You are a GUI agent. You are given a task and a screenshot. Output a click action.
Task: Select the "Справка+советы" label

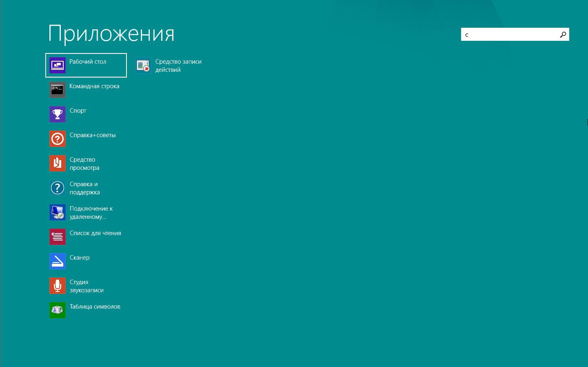click(93, 135)
